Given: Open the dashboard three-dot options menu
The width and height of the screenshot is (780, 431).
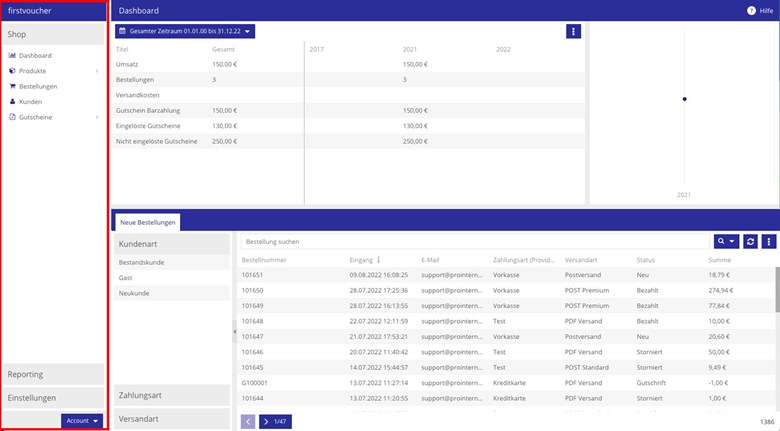Looking at the screenshot, I should tap(573, 31).
